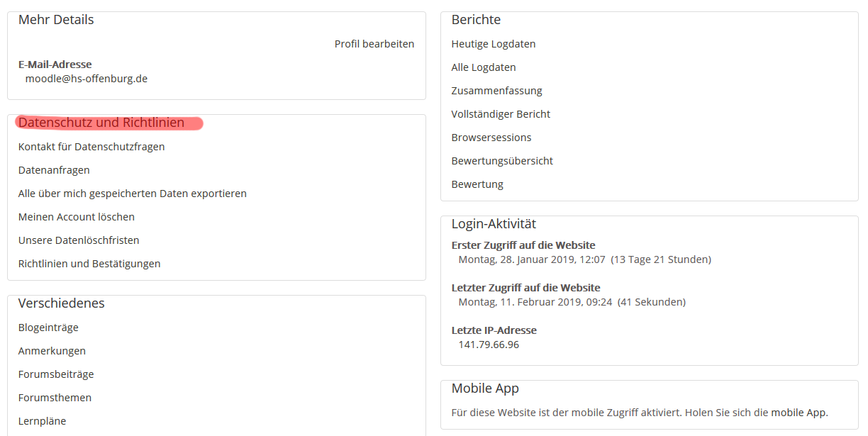Open Forumsthemen list
Image resolution: width=868 pixels, height=436 pixels.
coord(55,398)
